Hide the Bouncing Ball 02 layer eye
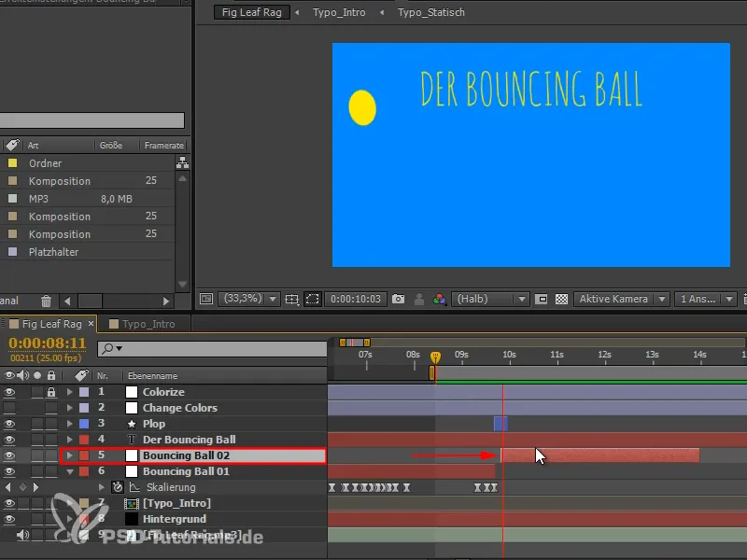This screenshot has height=560, width=747. pyautogui.click(x=9, y=455)
